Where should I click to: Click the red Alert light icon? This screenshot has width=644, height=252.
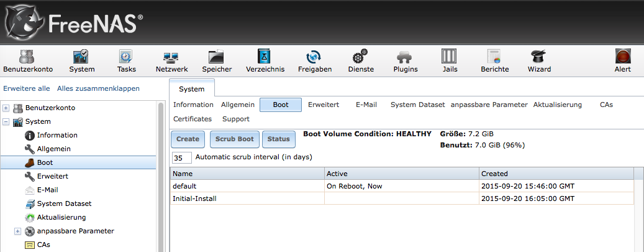coord(623,57)
